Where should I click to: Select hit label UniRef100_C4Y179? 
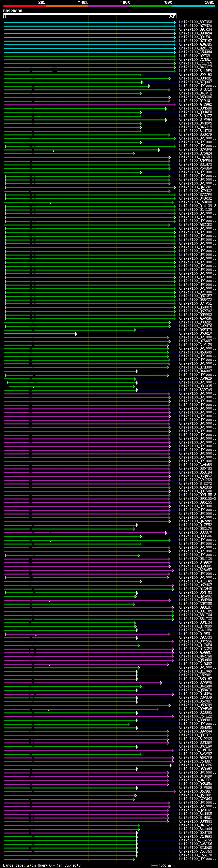click(x=196, y=345)
